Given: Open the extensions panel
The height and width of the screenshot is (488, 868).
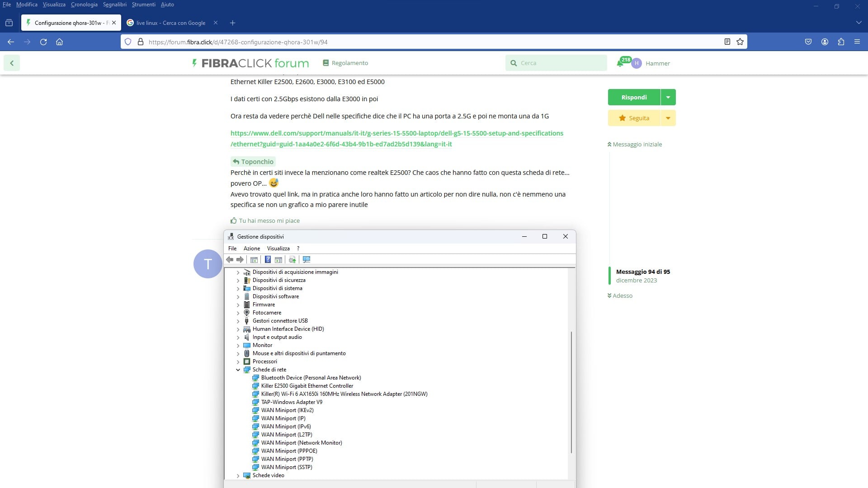Looking at the screenshot, I should click(841, 42).
